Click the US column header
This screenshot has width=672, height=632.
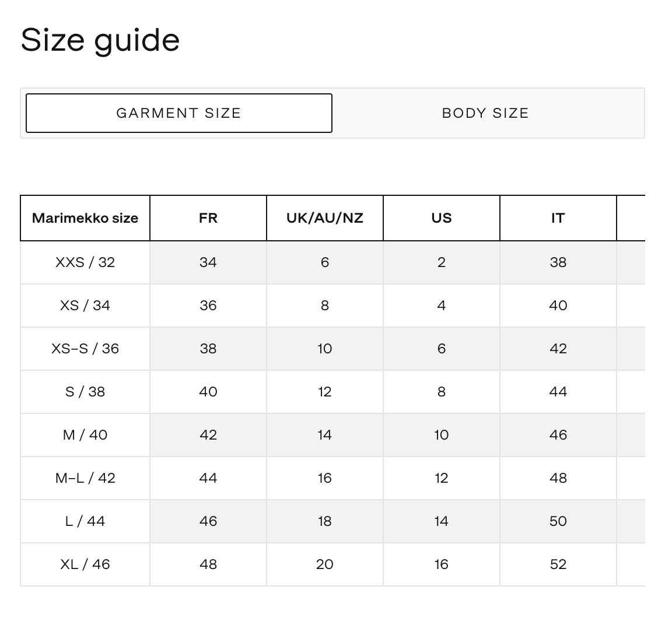442,218
